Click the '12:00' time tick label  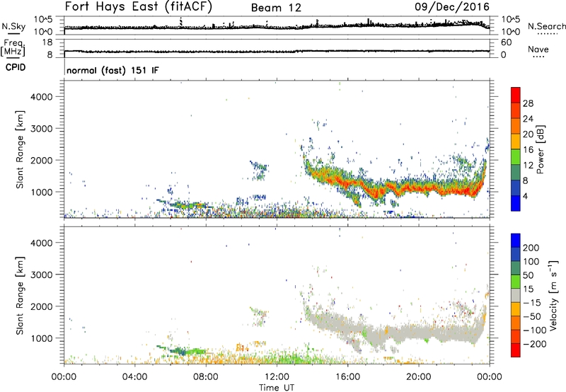277,377
